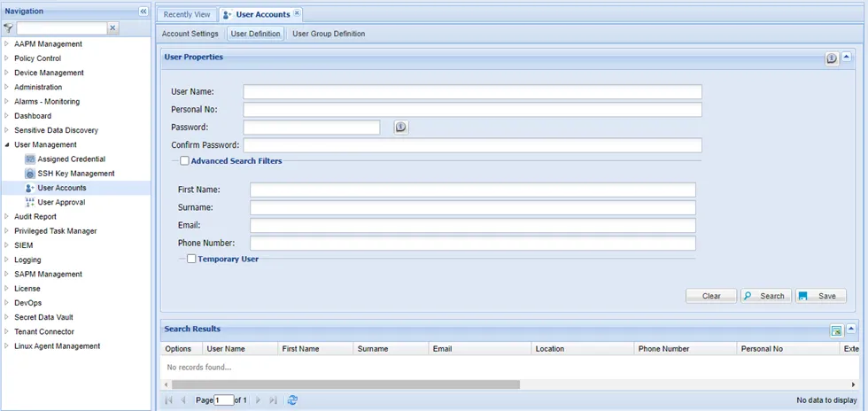
Task: Collapse the User Properties panel
Action: click(x=847, y=57)
